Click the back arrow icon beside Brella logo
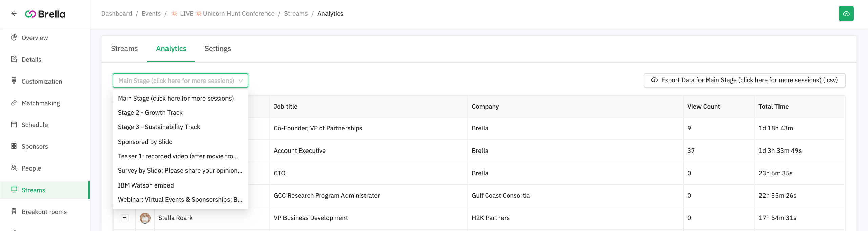The height and width of the screenshot is (231, 868). pyautogui.click(x=14, y=14)
